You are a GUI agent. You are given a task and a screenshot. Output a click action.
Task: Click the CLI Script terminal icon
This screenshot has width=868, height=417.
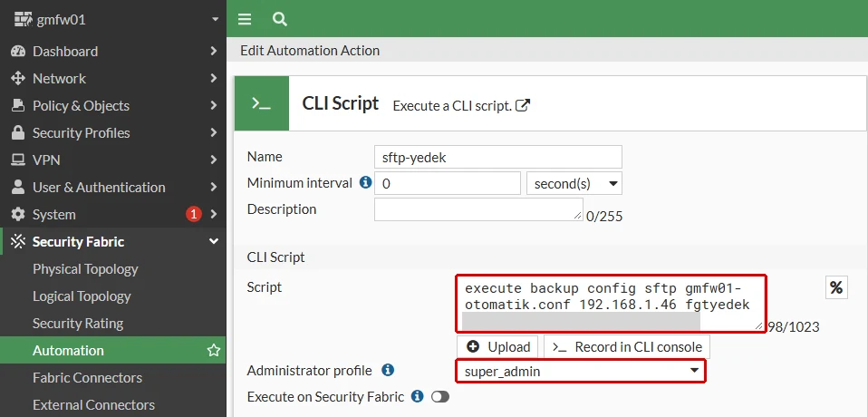point(261,103)
